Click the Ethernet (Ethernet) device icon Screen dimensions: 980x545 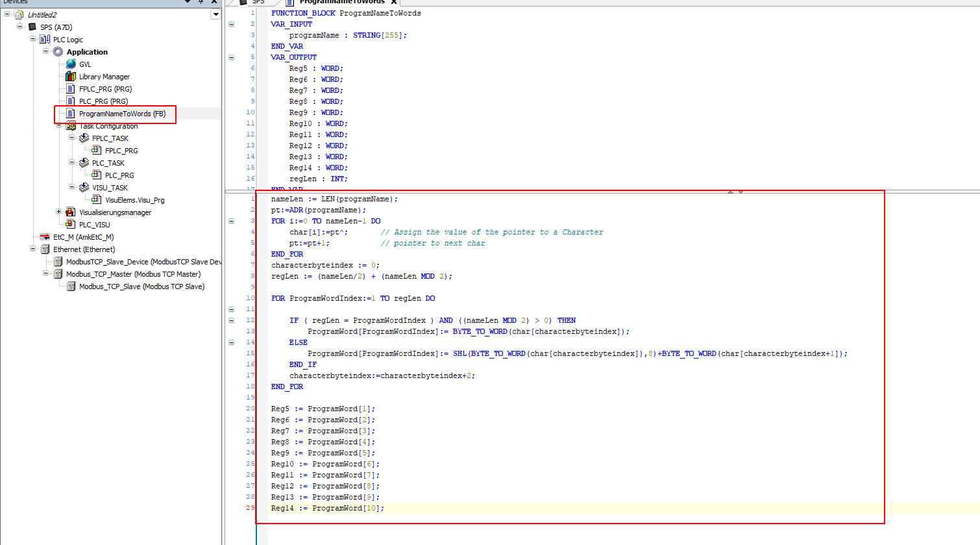45,249
